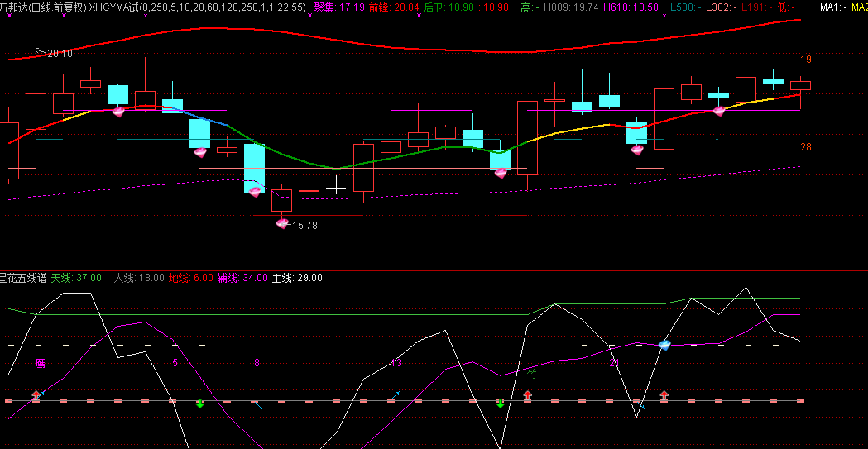
Task: Click the 天线: 37.00 value
Action: click(76, 278)
